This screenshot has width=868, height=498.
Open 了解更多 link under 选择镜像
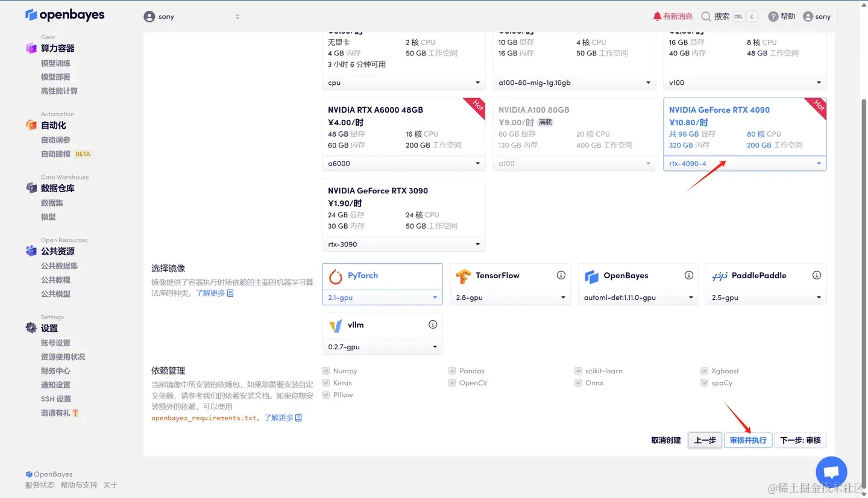pyautogui.click(x=215, y=293)
